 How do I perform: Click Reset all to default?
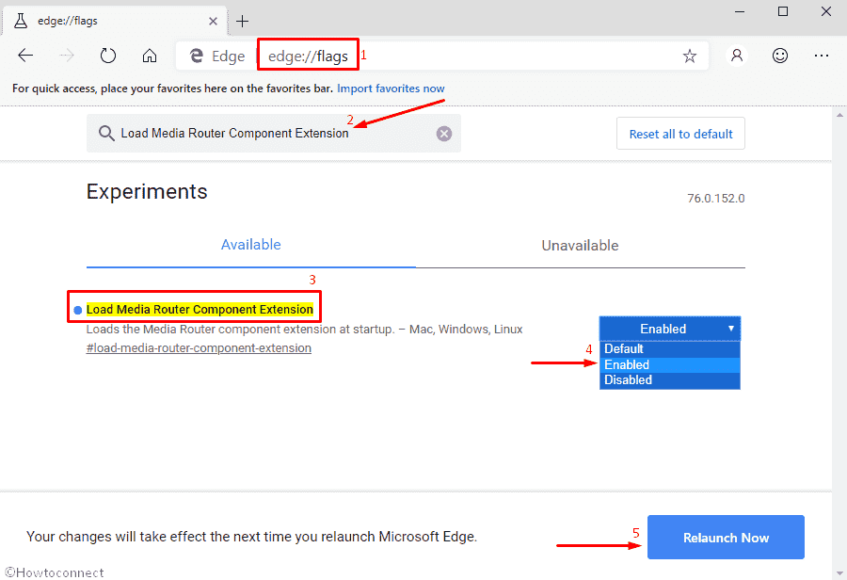click(x=680, y=133)
